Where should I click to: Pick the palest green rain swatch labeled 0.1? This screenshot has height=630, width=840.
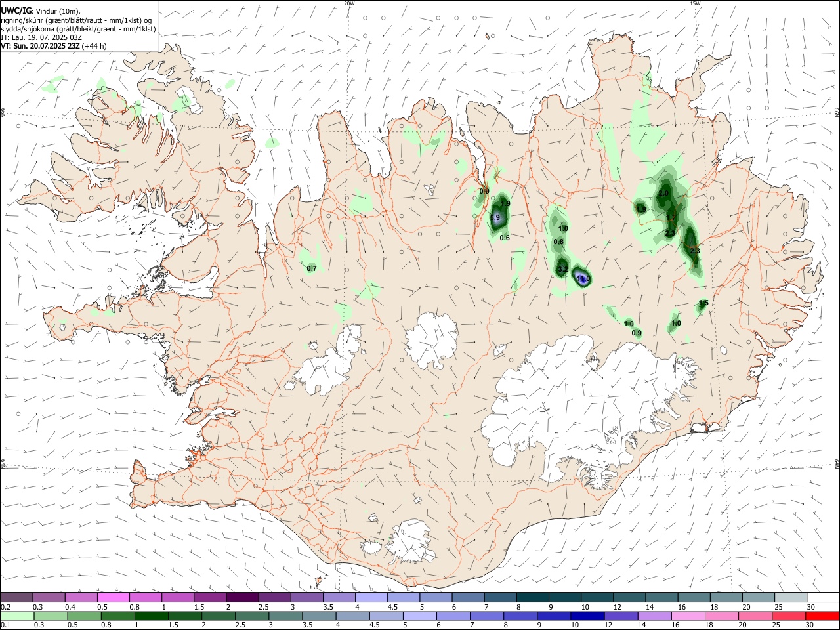[x=17, y=616]
